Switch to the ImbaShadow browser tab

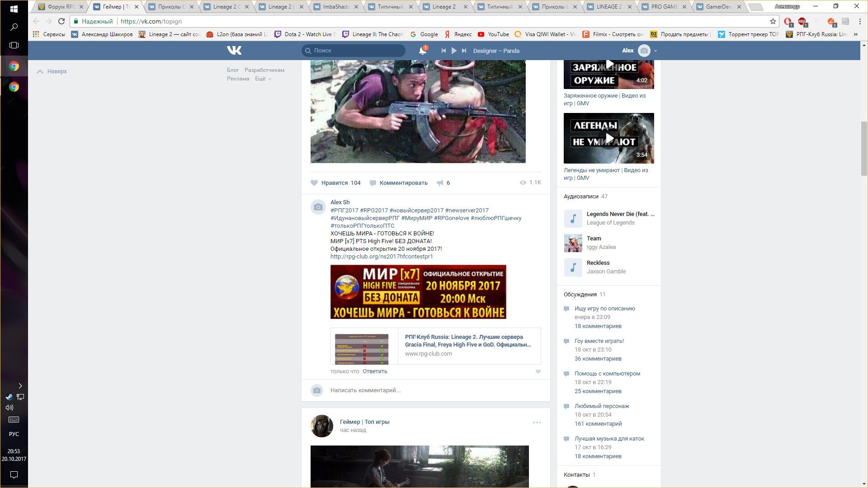coord(335,7)
